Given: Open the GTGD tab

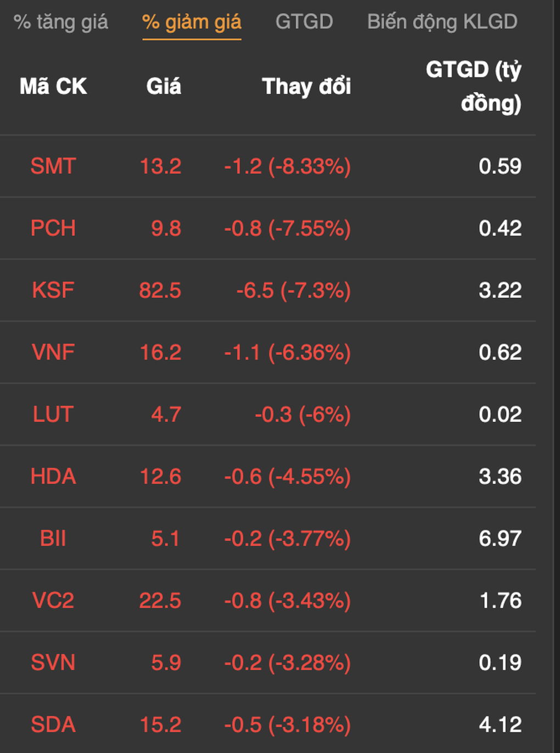Looking at the screenshot, I should tap(304, 22).
